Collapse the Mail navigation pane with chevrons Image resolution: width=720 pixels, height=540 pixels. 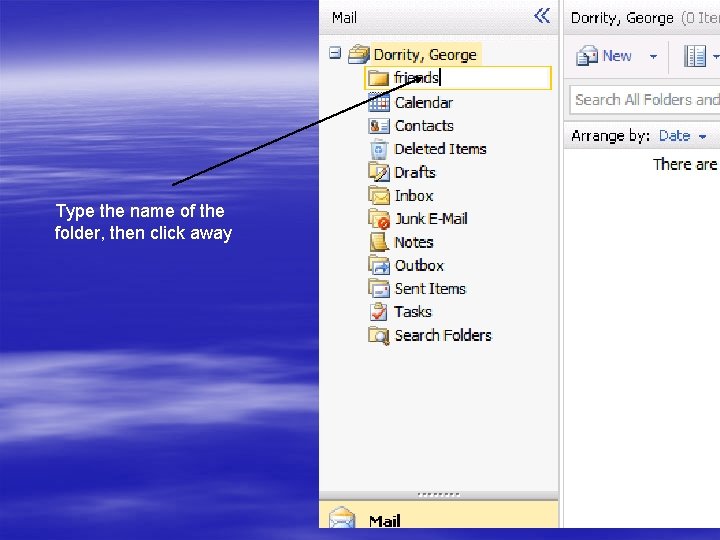542,16
